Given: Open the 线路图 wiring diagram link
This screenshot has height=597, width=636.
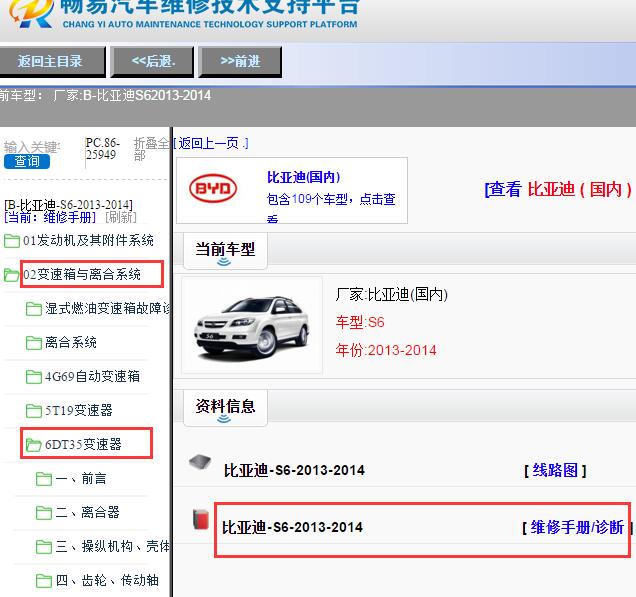Looking at the screenshot, I should click(x=555, y=470).
